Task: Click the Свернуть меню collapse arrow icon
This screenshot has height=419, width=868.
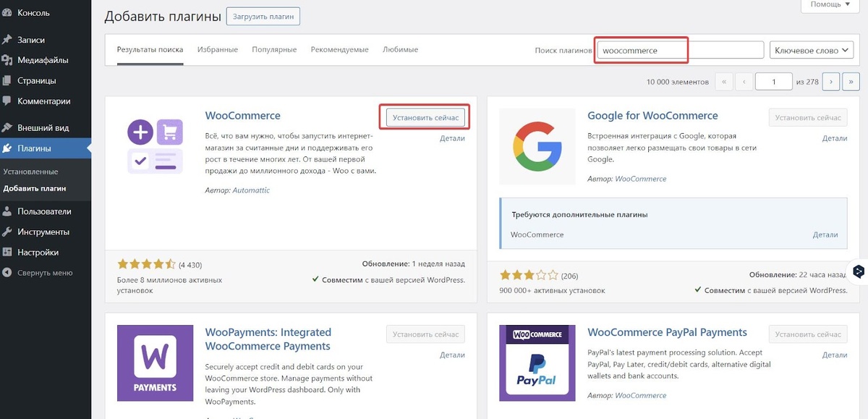Action: click(7, 273)
